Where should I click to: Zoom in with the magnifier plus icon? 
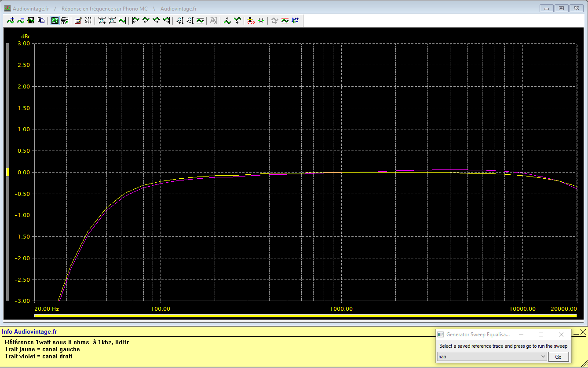click(102, 20)
